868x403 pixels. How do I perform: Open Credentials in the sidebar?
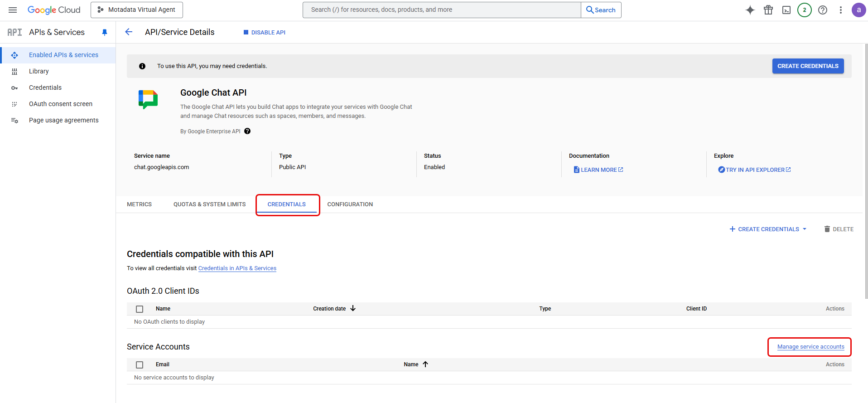tap(58, 87)
